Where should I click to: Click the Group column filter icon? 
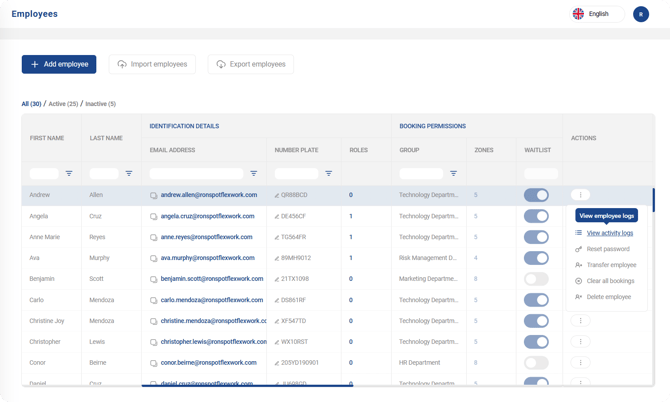[x=453, y=173]
